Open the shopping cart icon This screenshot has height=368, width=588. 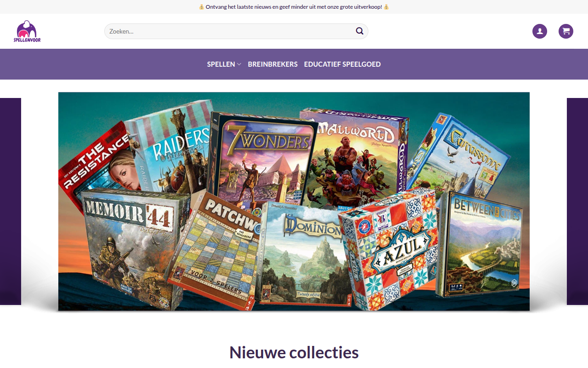pos(566,31)
